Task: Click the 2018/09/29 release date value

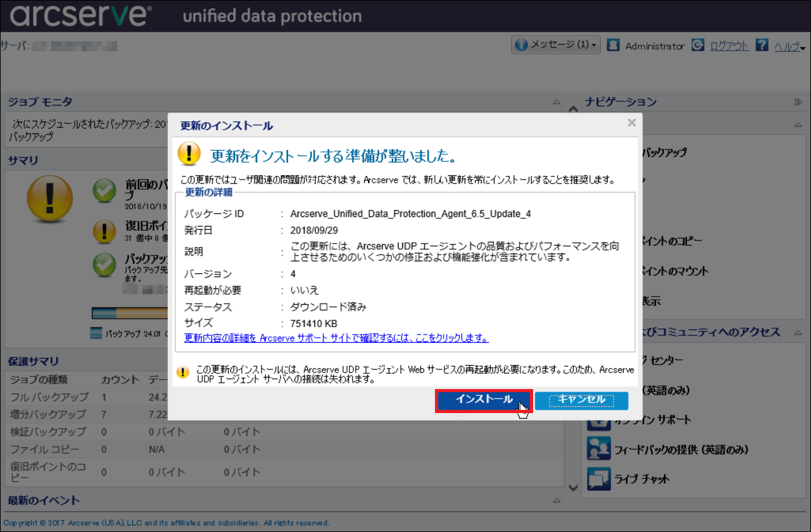Action: tap(314, 230)
